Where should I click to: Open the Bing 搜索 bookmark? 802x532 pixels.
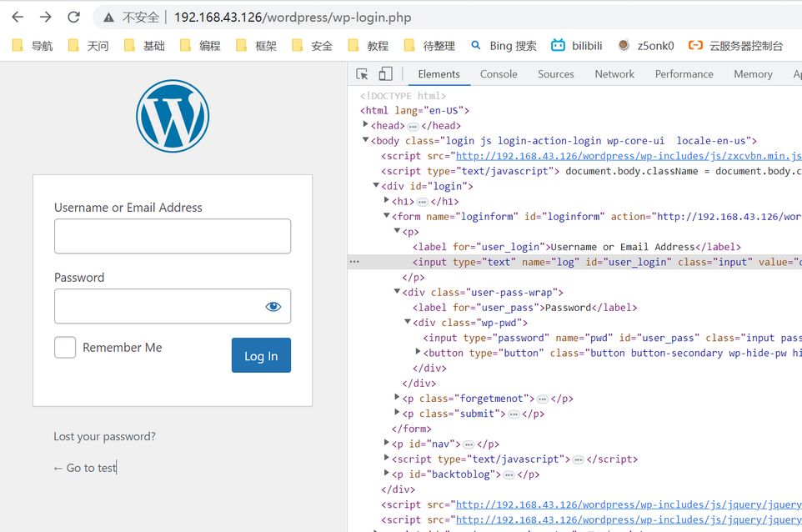coord(504,46)
